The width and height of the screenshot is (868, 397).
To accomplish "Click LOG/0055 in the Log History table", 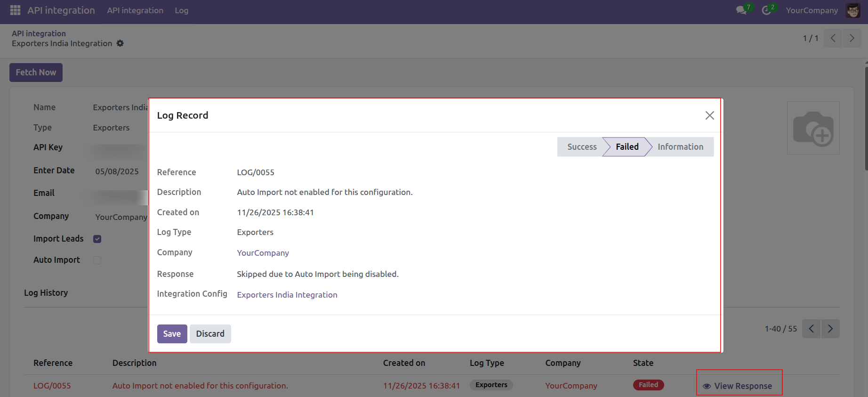I will (x=52, y=386).
